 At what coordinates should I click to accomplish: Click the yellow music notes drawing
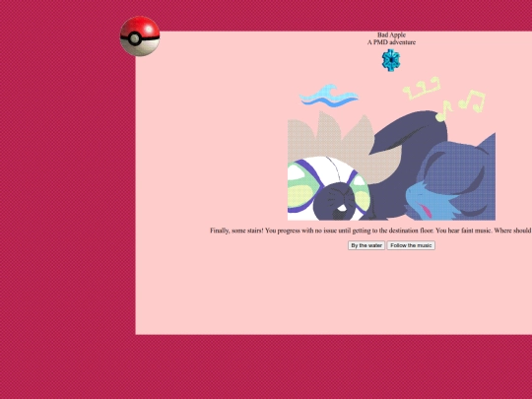click(443, 99)
